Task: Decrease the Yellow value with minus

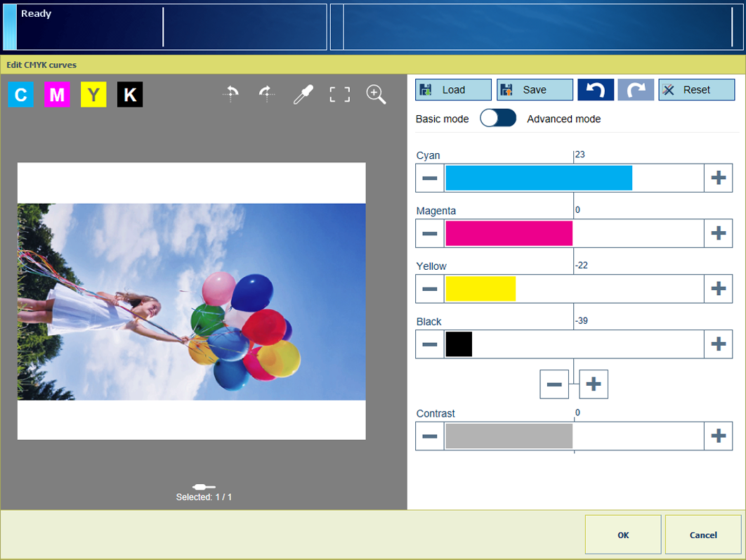Action: 430,289
